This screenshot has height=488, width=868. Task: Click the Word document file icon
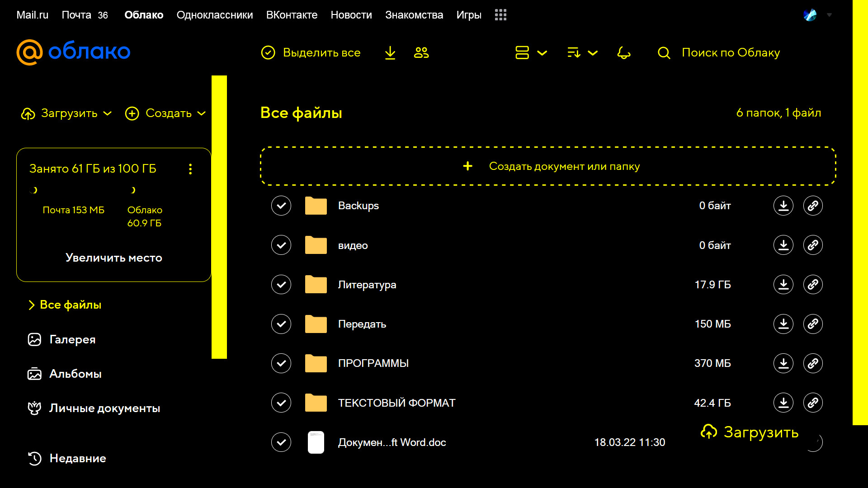point(316,442)
